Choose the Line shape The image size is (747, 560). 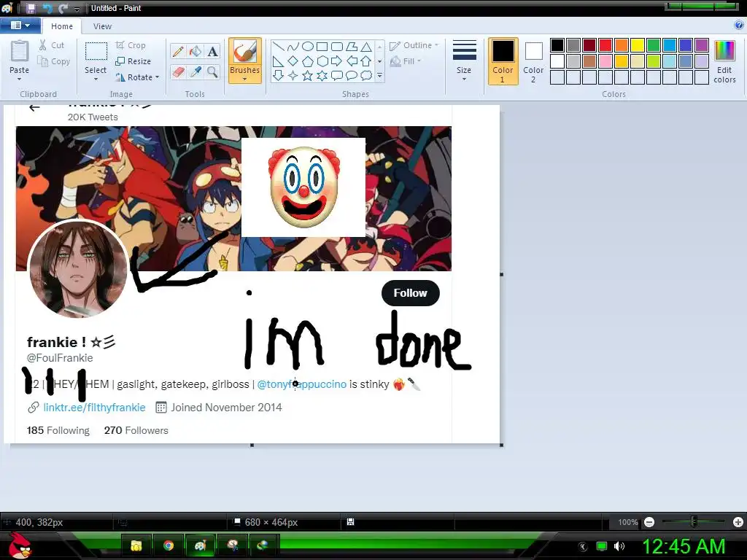[x=278, y=46]
